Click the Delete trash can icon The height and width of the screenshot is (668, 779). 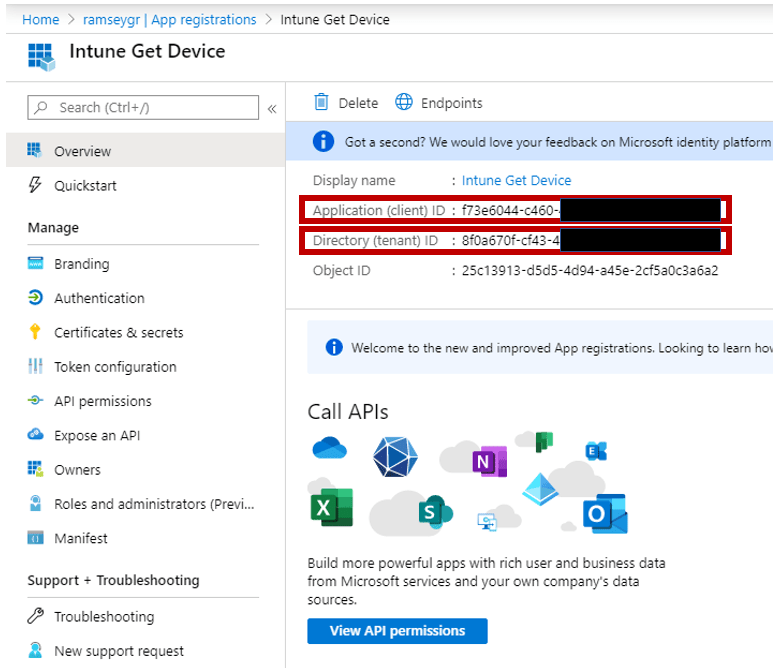pos(321,102)
